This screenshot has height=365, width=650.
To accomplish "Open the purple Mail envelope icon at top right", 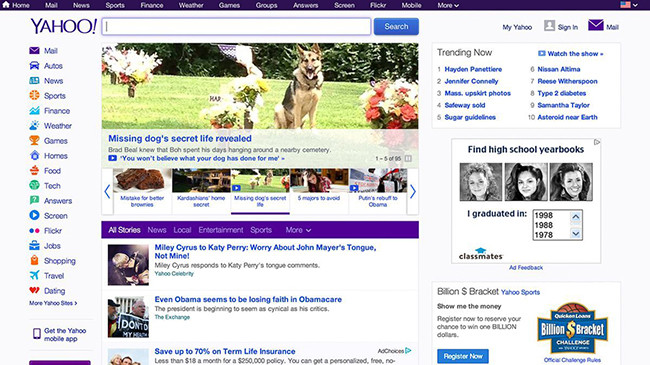I will pyautogui.click(x=596, y=25).
